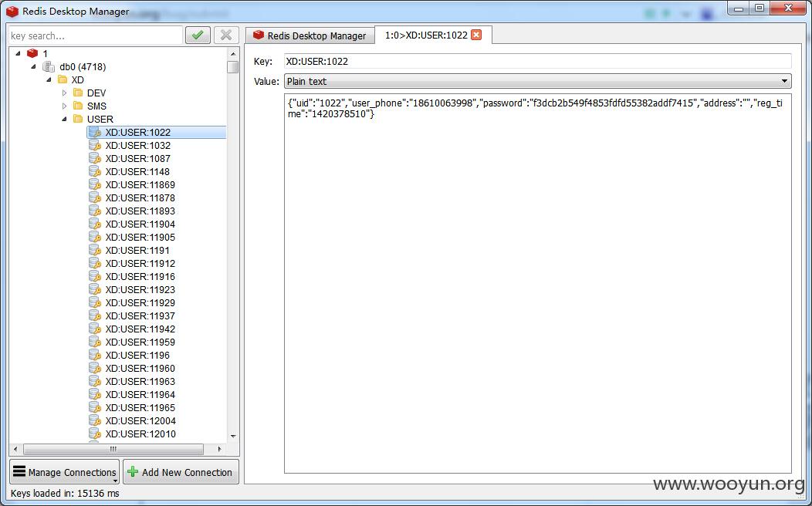Select key XD:USER:11963
This screenshot has height=506, width=812.
click(140, 381)
